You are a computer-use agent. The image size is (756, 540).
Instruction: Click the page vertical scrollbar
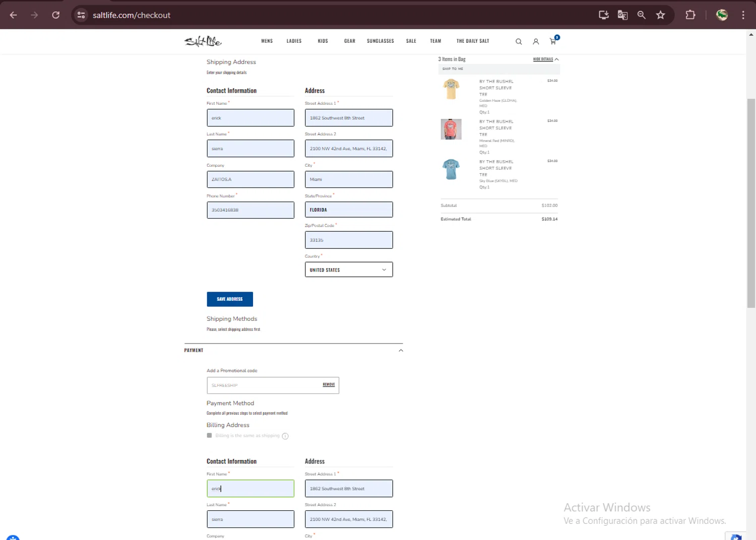(x=751, y=203)
